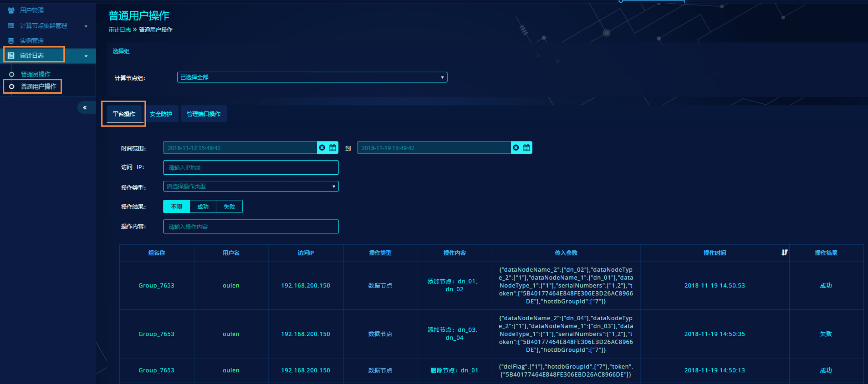This screenshot has width=868, height=384.
Task: Open Administrator Operations (管理员操作) in the sidebar
Action: 36,74
